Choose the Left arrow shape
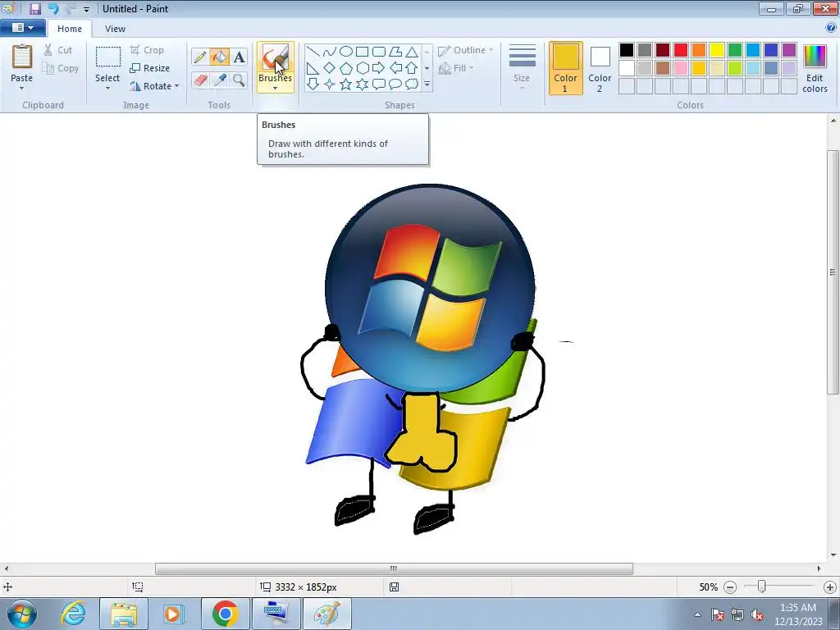Viewport: 840px width, 630px height. [x=395, y=68]
